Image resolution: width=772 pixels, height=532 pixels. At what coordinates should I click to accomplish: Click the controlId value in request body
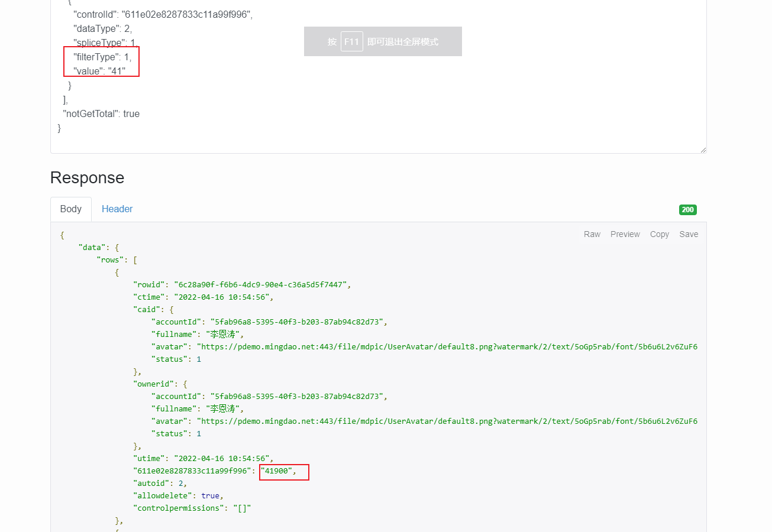186,15
